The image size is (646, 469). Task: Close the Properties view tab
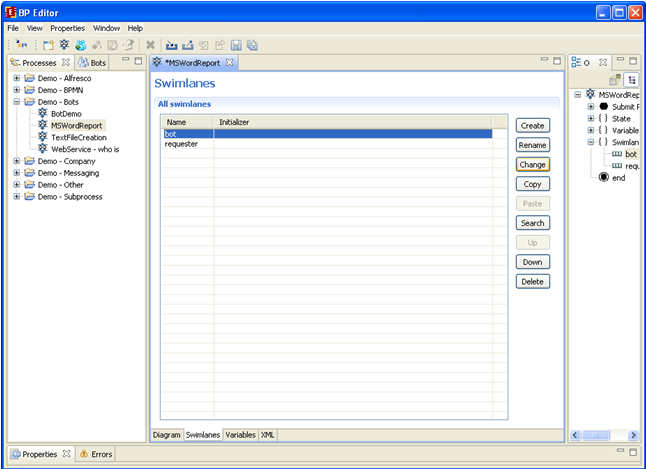tap(66, 454)
